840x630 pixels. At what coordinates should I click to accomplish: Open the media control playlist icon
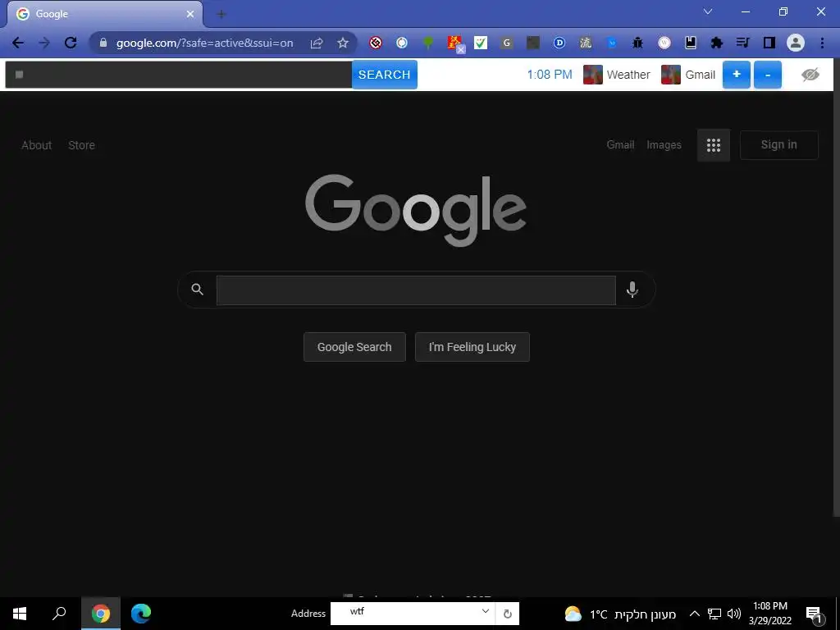[742, 43]
